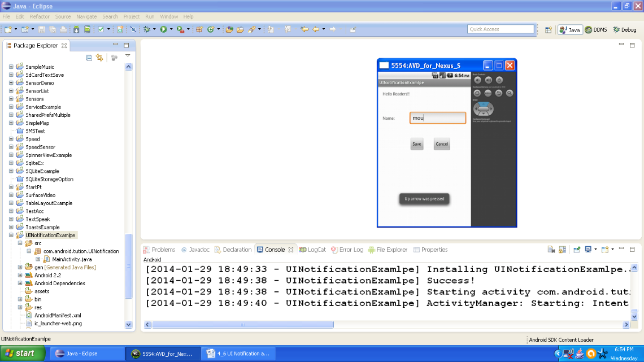
Task: Click Cancel button in emulator app
Action: click(442, 144)
